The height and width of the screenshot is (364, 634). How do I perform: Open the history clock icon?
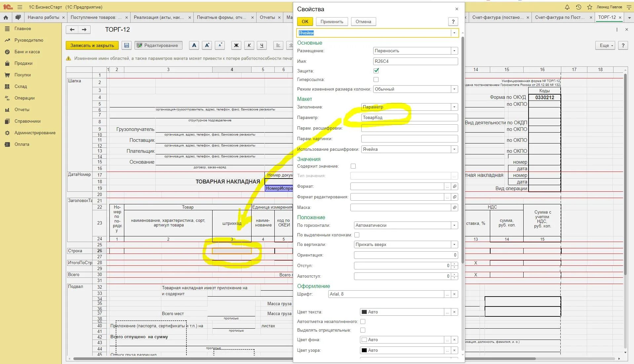[x=578, y=7]
